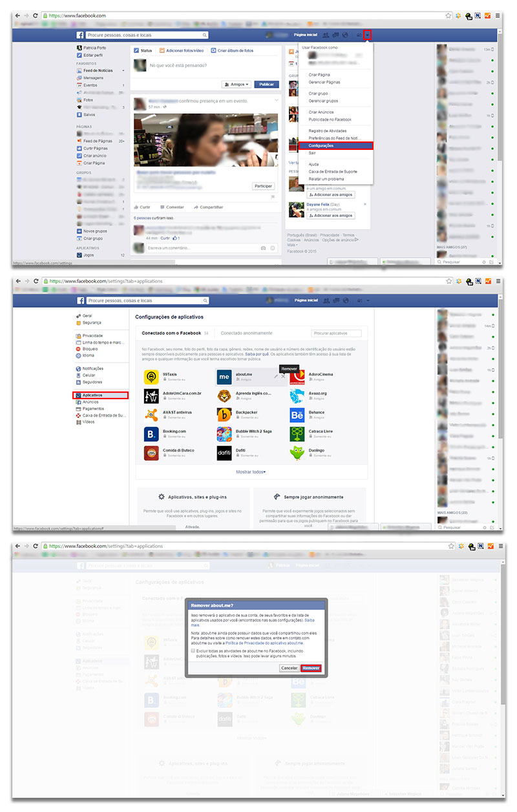Select the Behance app icon
The height and width of the screenshot is (812, 517).
297,415
